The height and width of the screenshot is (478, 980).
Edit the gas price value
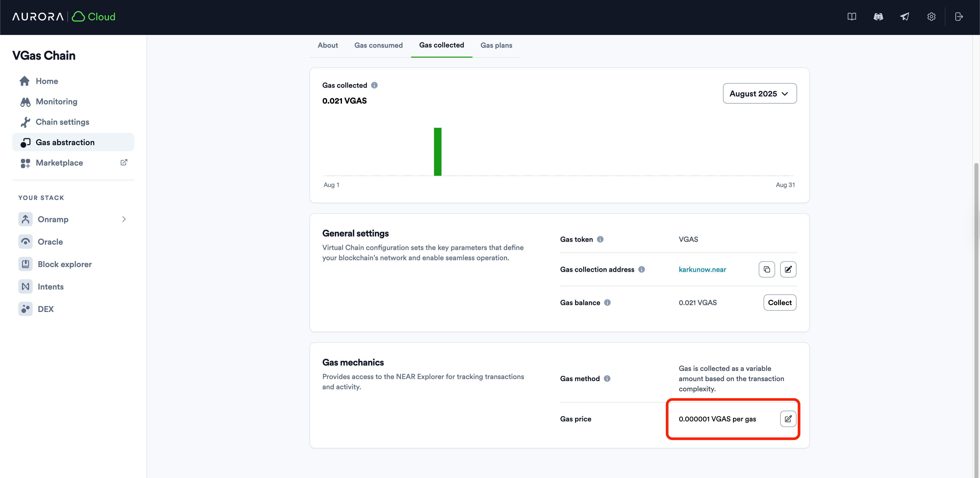788,419
